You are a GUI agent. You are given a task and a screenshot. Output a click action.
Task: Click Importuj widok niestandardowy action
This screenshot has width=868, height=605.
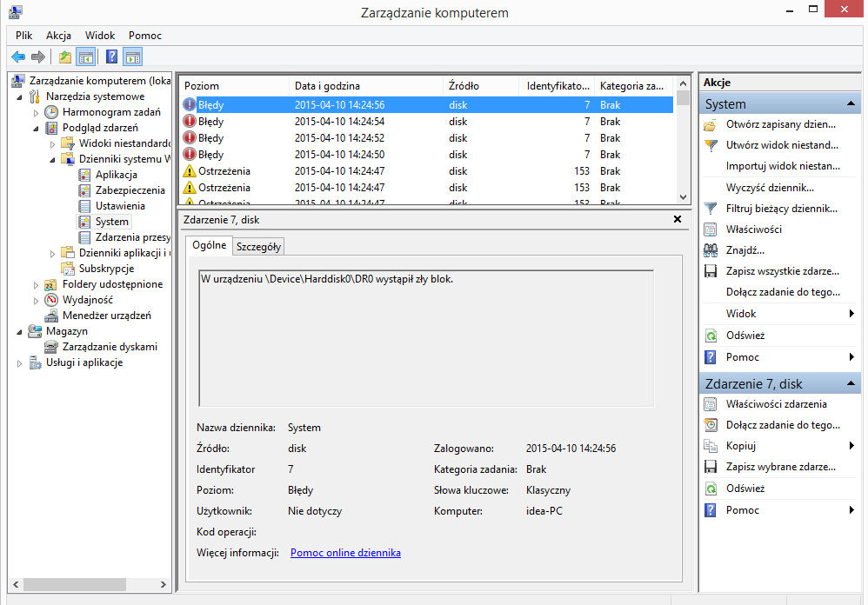(x=783, y=166)
